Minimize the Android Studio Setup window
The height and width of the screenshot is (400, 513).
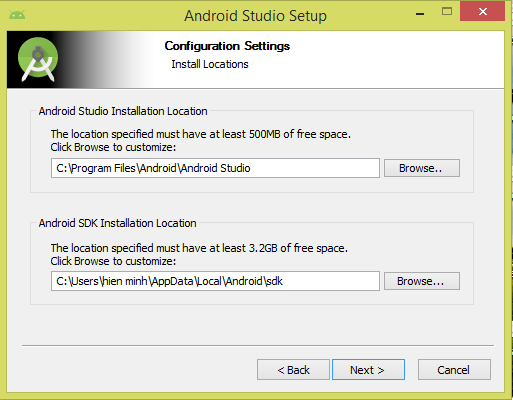(x=420, y=13)
